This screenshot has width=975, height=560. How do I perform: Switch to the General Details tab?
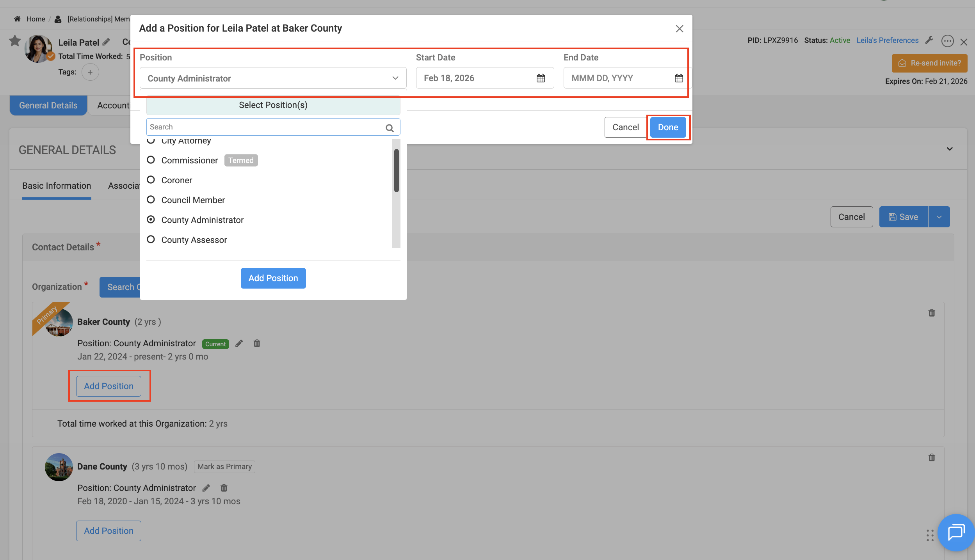tap(48, 105)
